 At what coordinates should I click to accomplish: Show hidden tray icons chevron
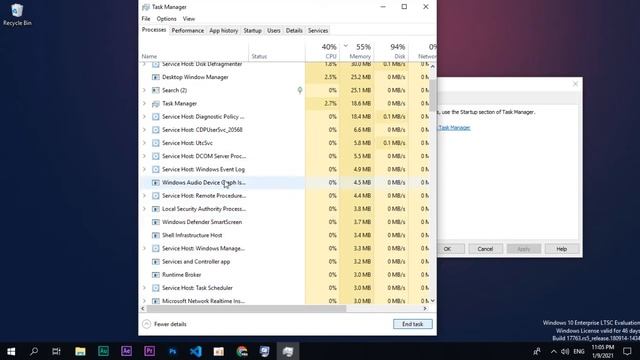[553, 351]
